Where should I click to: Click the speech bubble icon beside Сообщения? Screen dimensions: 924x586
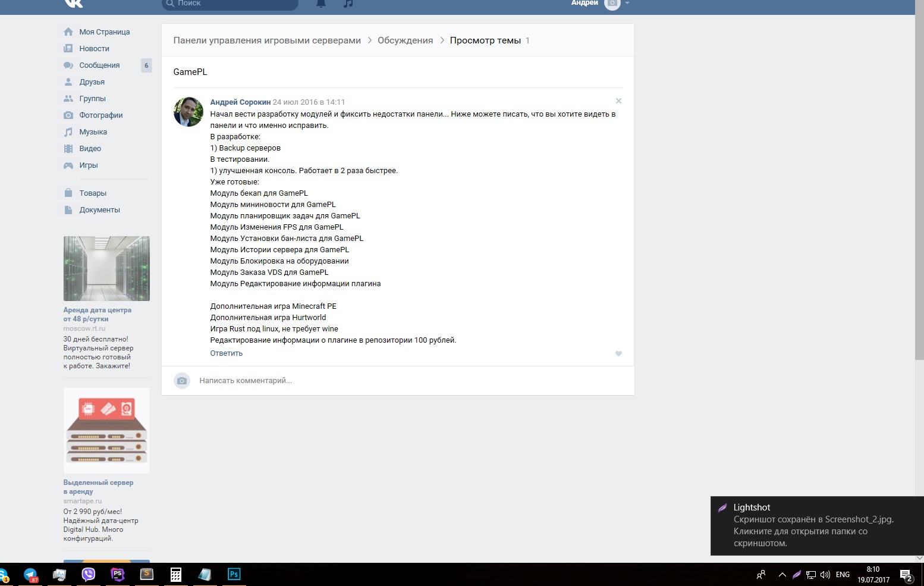pos(68,65)
